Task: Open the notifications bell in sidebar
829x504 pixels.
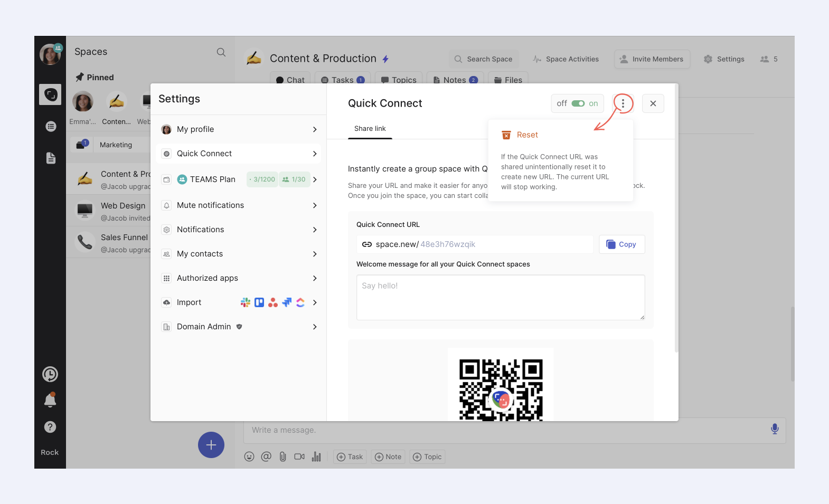Action: pos(50,400)
